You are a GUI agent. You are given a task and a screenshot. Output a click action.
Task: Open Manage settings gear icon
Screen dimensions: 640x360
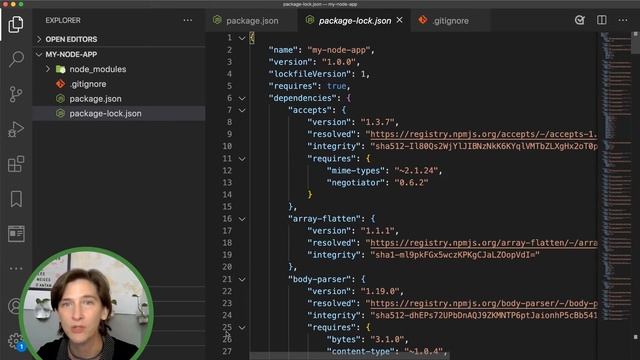15,340
